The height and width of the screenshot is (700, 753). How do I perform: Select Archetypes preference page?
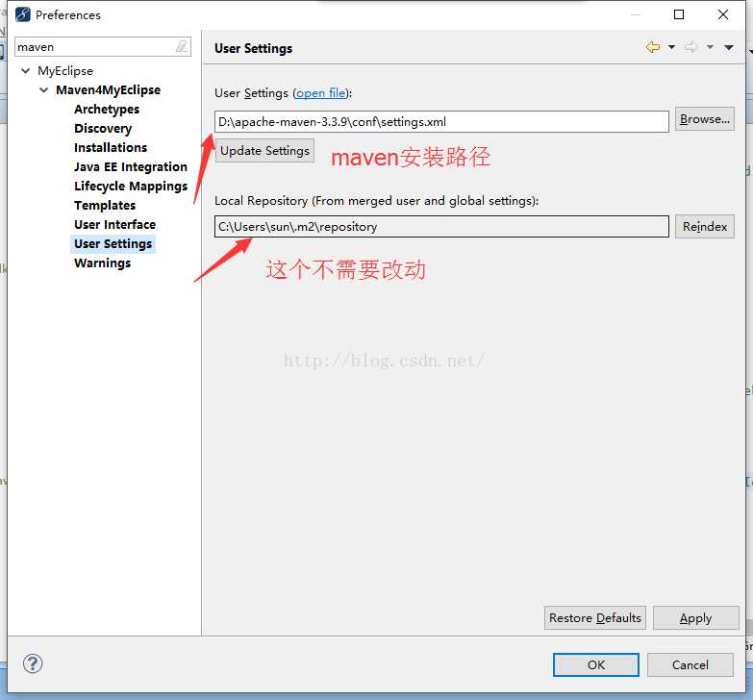coord(107,110)
